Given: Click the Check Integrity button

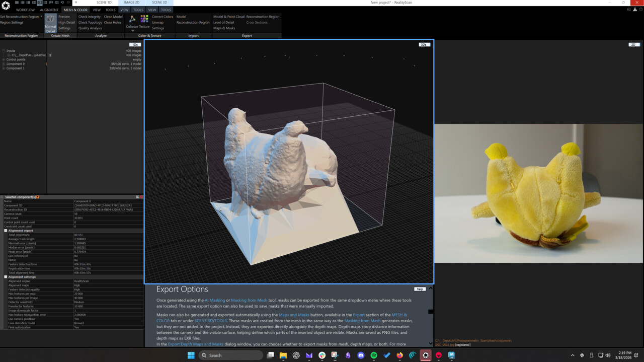Looking at the screenshot, I should (90, 17).
